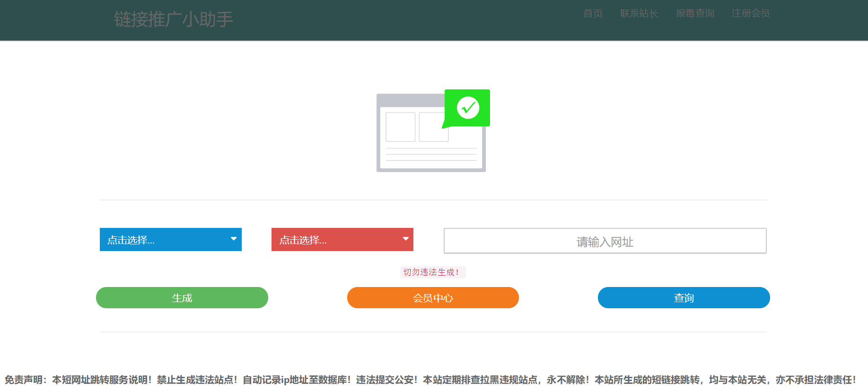Click the text lines in the browser illustration
The width and height of the screenshot is (868, 391).
coord(431,155)
